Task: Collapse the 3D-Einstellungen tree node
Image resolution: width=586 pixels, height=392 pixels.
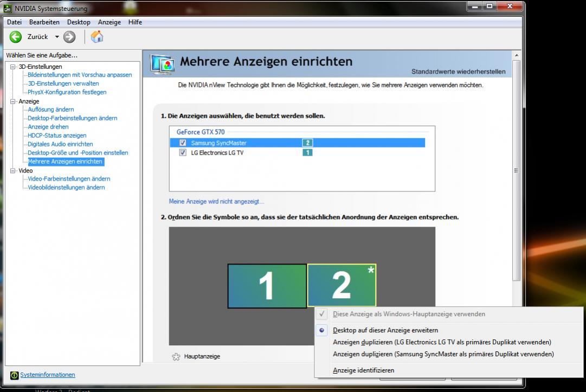Action: (x=13, y=67)
